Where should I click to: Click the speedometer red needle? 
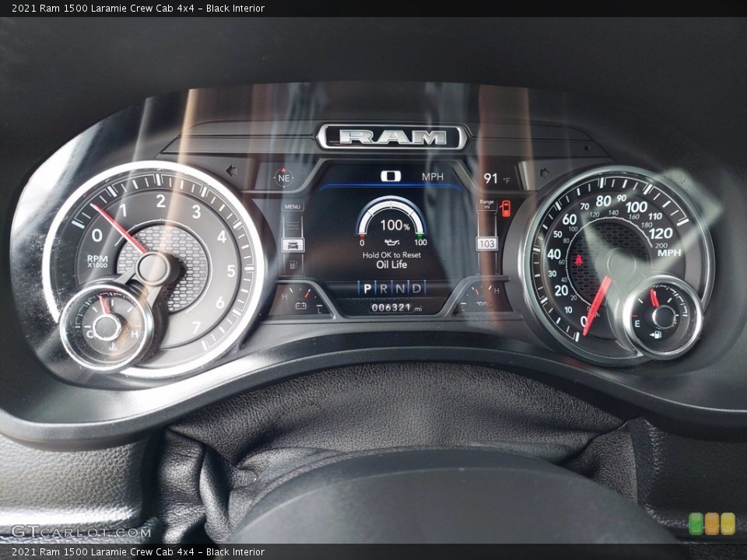click(597, 305)
